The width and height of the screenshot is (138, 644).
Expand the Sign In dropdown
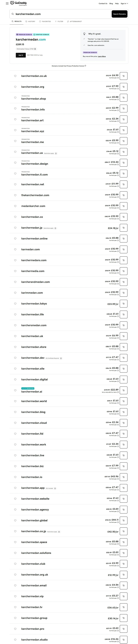pyautogui.click(x=124, y=4)
